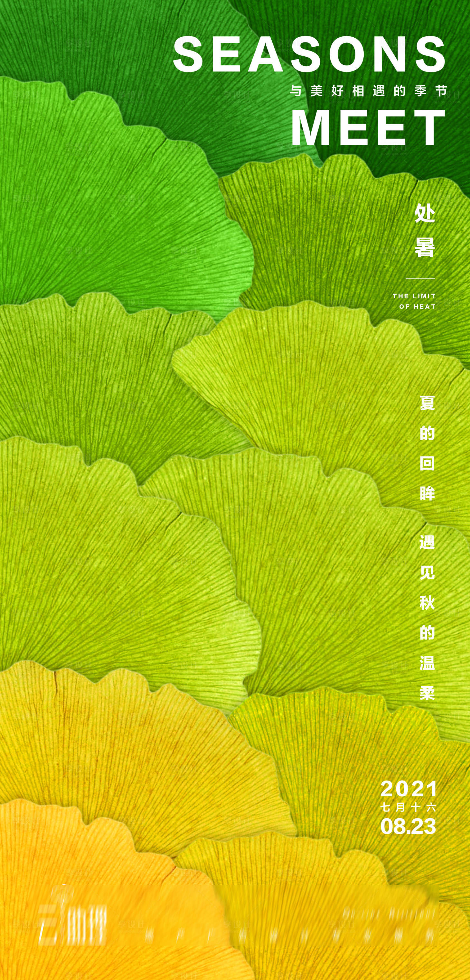Click the white divider line below 处暑
Viewport: 470px width, 980px height.
pos(420,278)
